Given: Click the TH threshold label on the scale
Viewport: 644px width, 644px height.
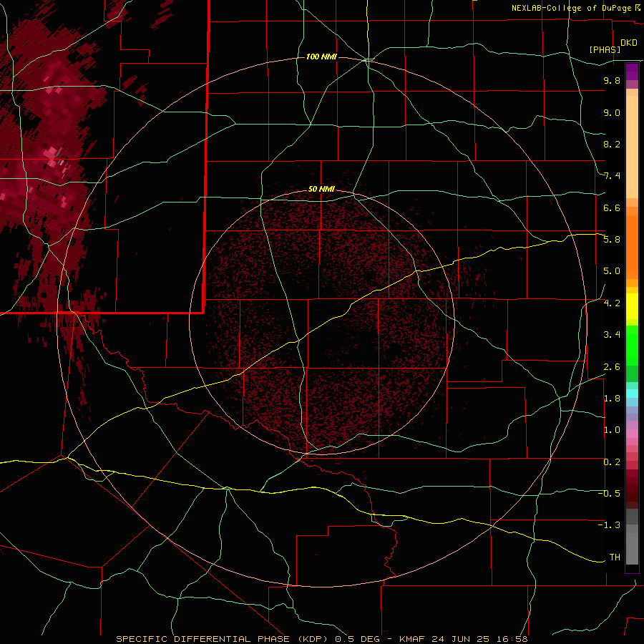Looking at the screenshot, I should (615, 557).
